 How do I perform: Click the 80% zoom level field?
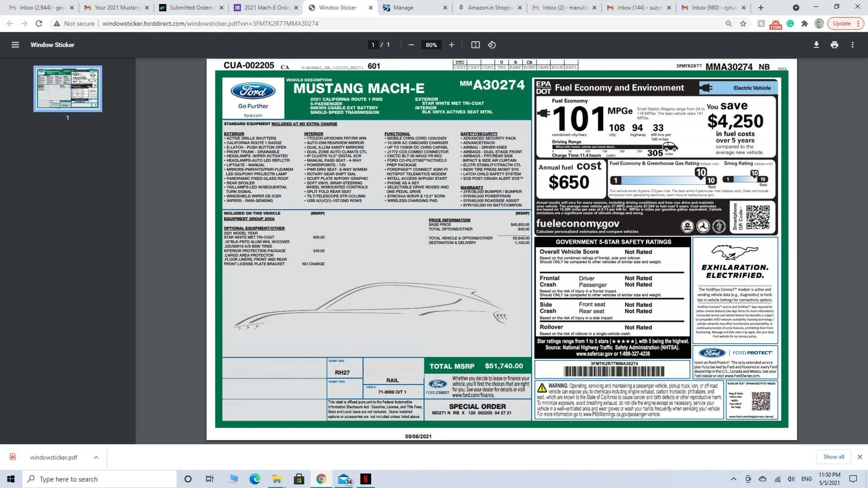[431, 45]
